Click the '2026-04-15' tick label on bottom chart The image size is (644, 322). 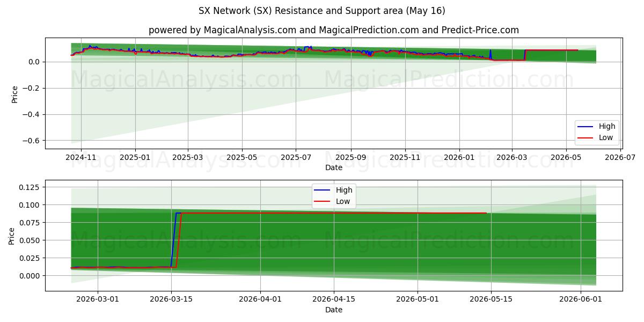pyautogui.click(x=334, y=301)
